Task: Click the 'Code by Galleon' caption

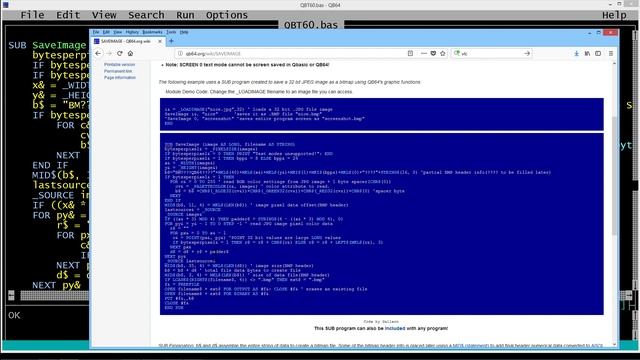Action: [381, 322]
